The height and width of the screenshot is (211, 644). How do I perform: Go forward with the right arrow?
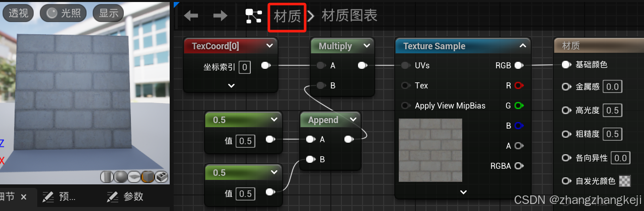coord(220,16)
